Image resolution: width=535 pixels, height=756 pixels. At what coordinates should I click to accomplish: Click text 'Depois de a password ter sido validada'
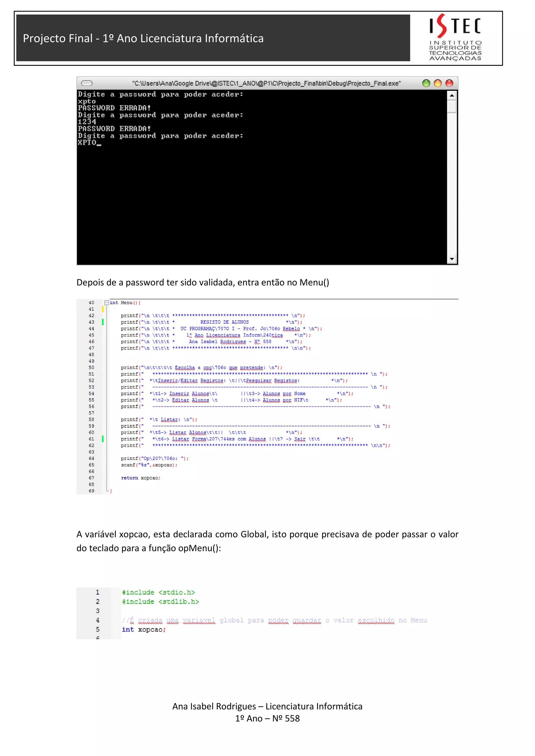tap(155, 282)
